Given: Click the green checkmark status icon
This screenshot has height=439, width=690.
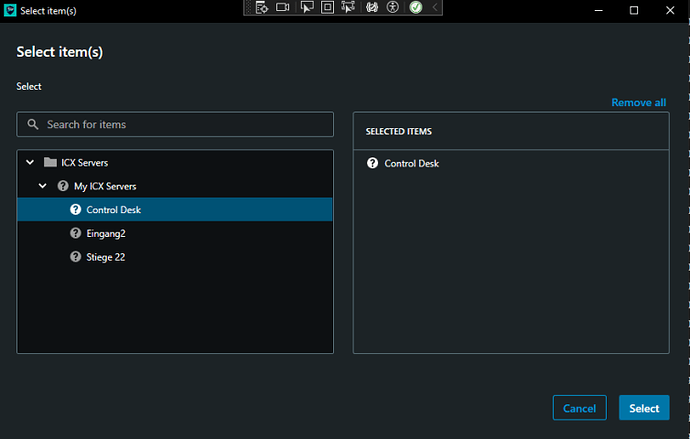Looking at the screenshot, I should pos(415,8).
